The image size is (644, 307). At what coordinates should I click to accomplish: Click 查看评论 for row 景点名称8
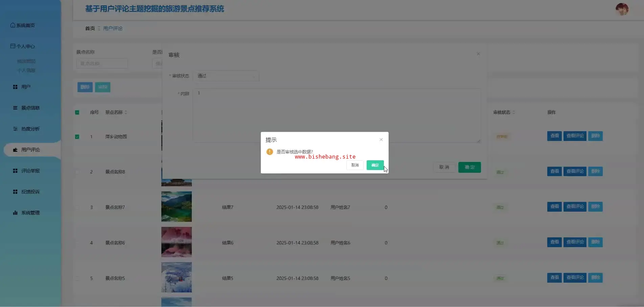[575, 171]
